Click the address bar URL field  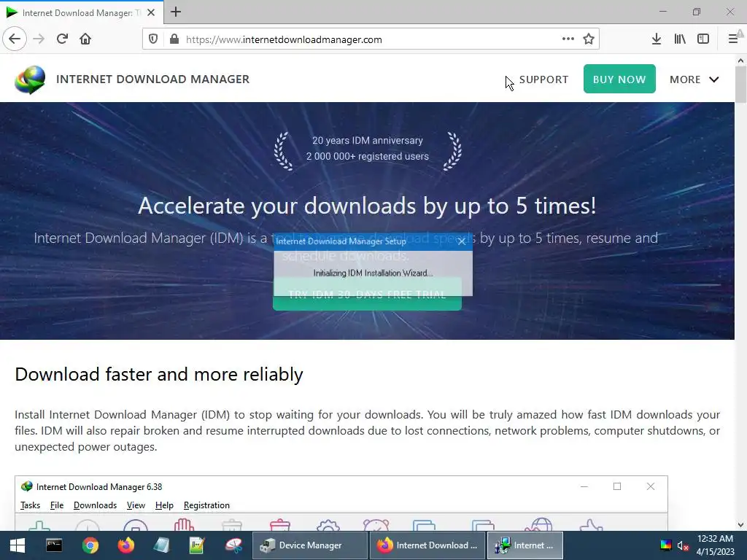coord(371,39)
